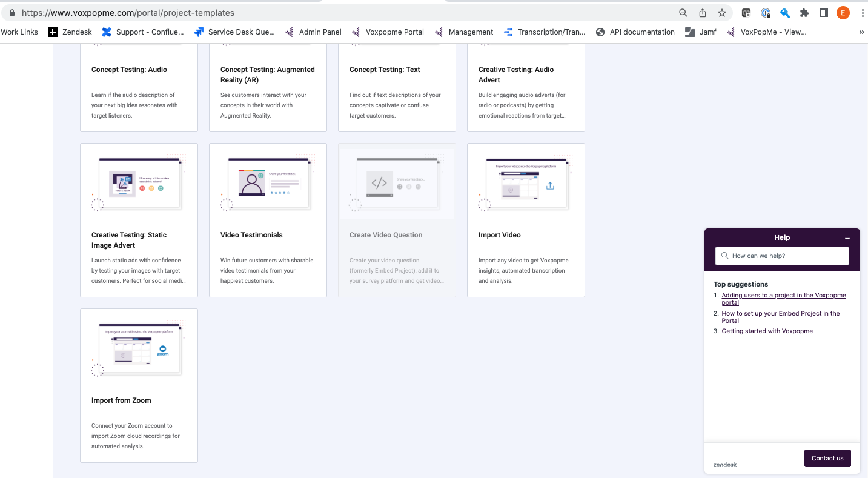Open the Work Links bookmark folder
The width and height of the screenshot is (868, 478).
click(x=19, y=32)
